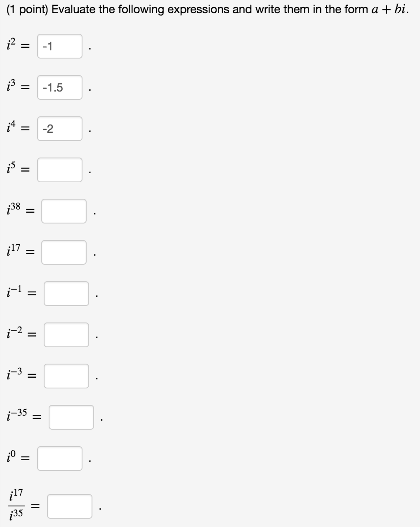This screenshot has width=420, height=527.
Task: Click the empty answer box for i⁰
Action: pyautogui.click(x=60, y=458)
